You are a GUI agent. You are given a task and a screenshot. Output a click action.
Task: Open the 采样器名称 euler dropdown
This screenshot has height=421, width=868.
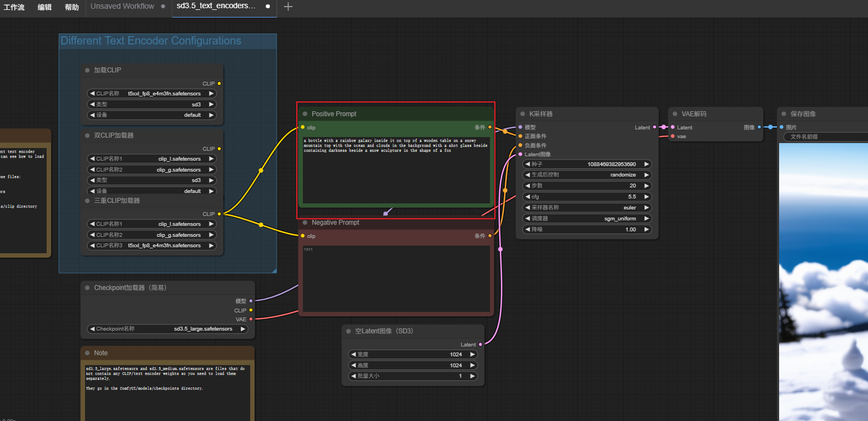click(587, 208)
